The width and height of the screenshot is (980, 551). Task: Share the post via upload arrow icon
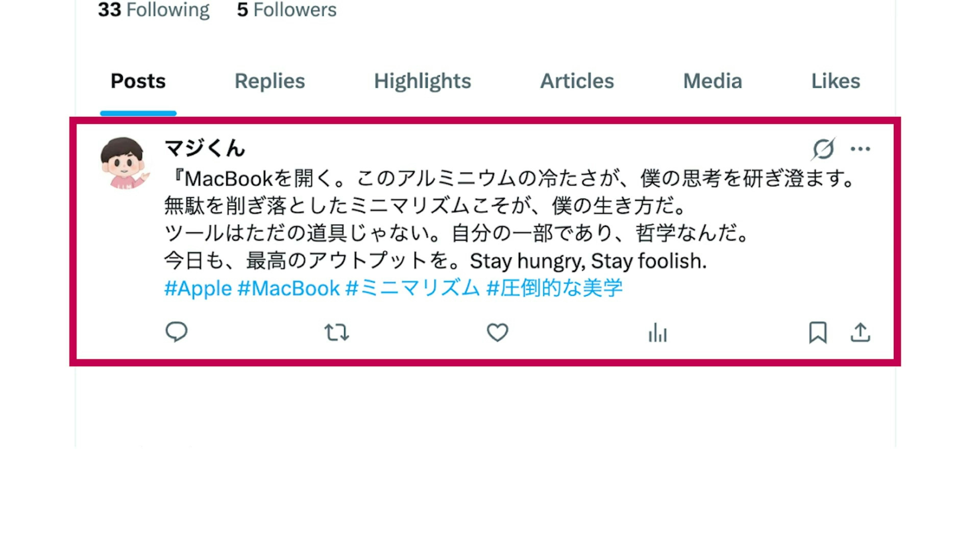pos(861,333)
